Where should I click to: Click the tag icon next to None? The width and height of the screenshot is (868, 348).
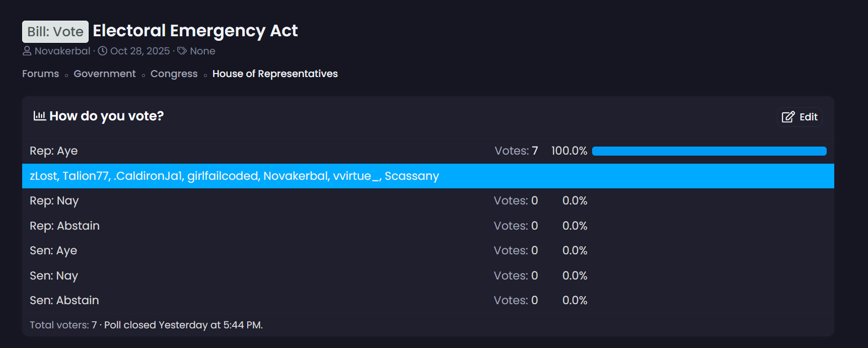pos(182,51)
